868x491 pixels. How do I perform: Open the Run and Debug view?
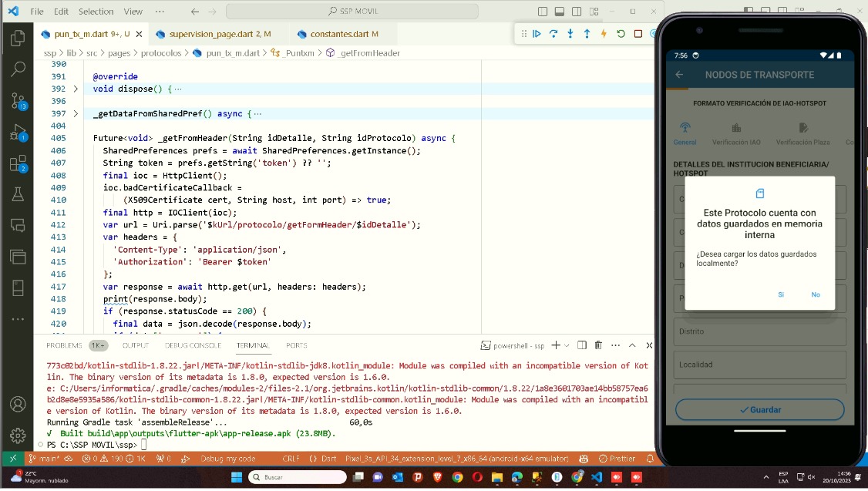point(17,133)
